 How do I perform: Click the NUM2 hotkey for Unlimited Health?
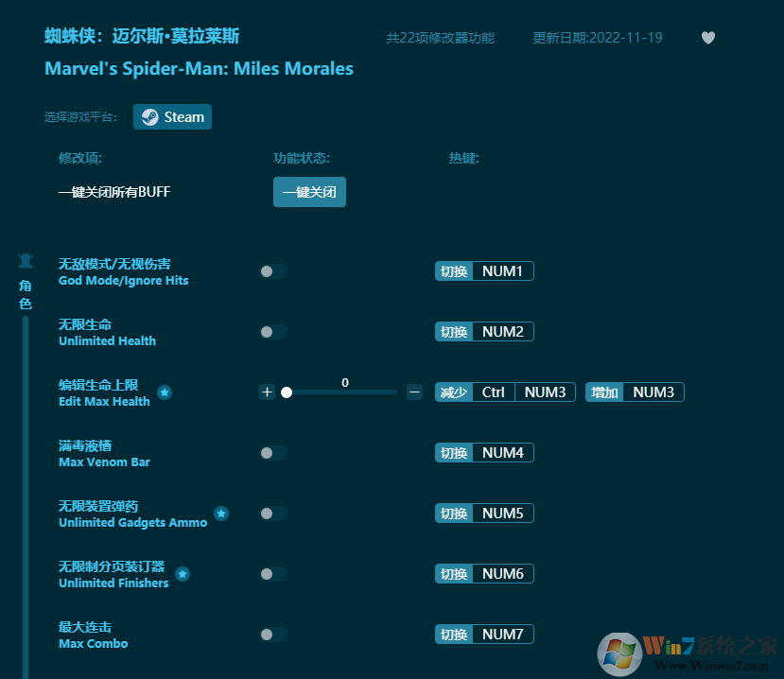click(502, 332)
